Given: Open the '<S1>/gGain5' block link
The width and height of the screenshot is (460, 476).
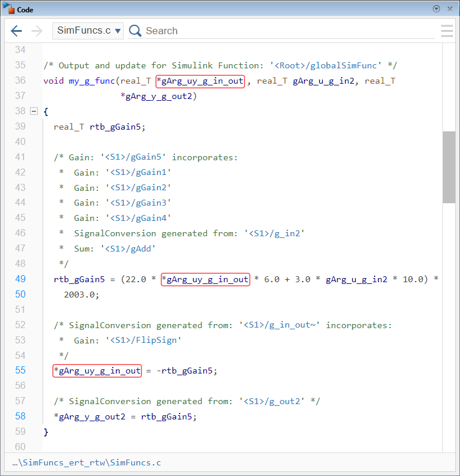Looking at the screenshot, I should point(133,157).
